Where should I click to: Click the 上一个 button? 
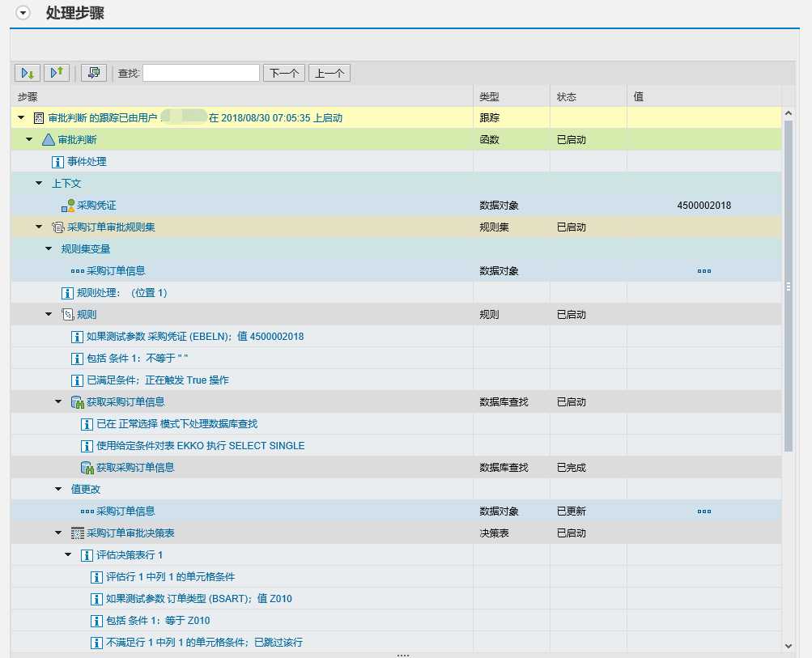[x=329, y=73]
